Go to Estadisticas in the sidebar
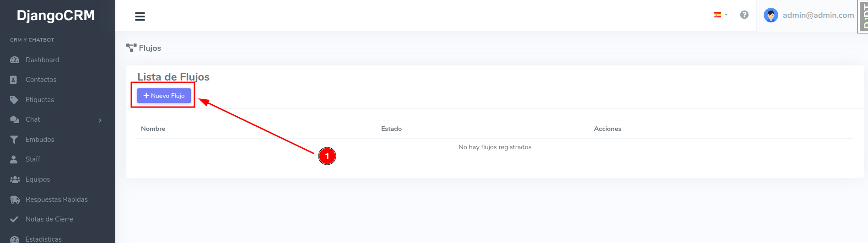The width and height of the screenshot is (868, 243). [43, 239]
